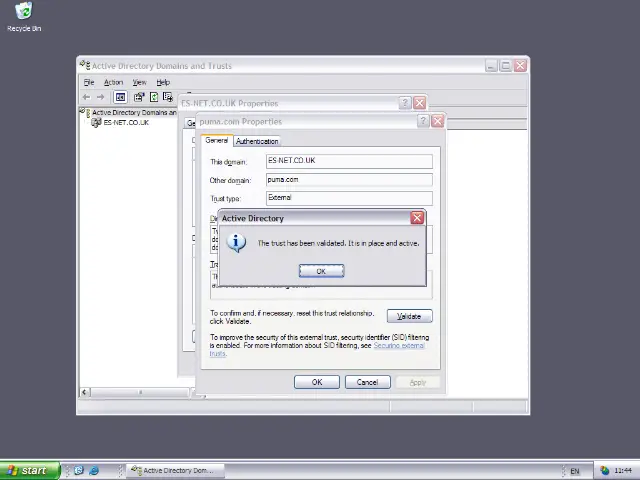This screenshot has height=480, width=640.
Task: Close the Active Directory message box
Action: coord(417,218)
